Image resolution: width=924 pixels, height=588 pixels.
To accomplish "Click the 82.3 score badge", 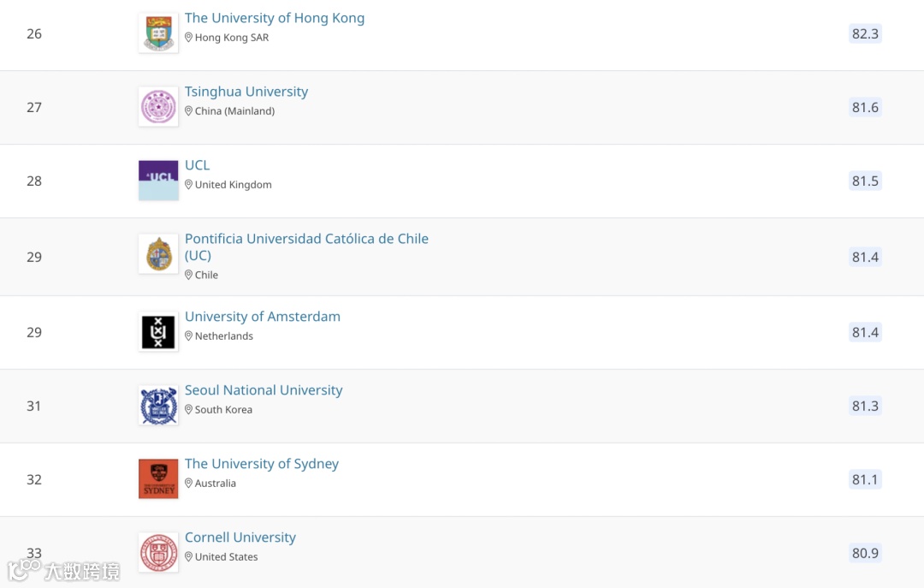I will [865, 33].
